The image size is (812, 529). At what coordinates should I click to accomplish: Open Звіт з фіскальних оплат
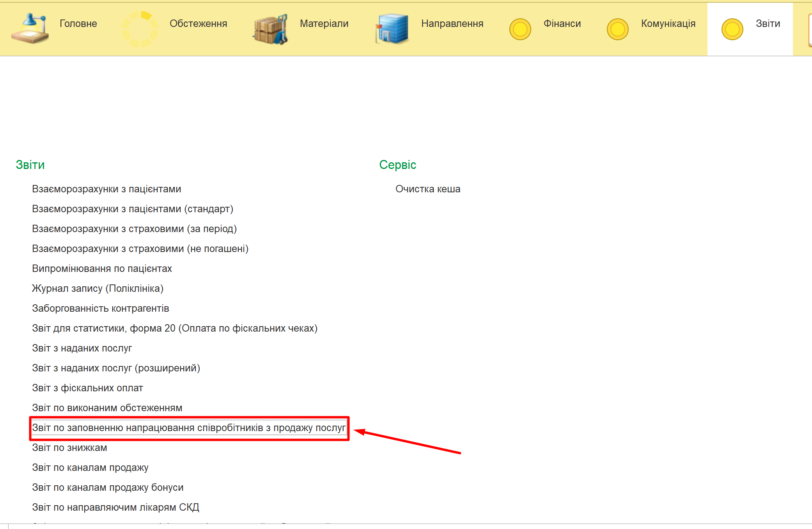coord(87,388)
